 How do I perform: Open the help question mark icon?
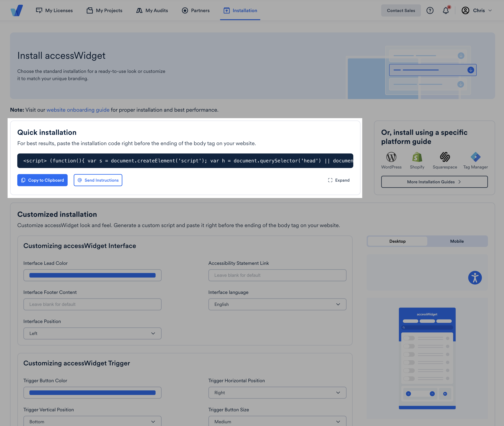point(430,10)
